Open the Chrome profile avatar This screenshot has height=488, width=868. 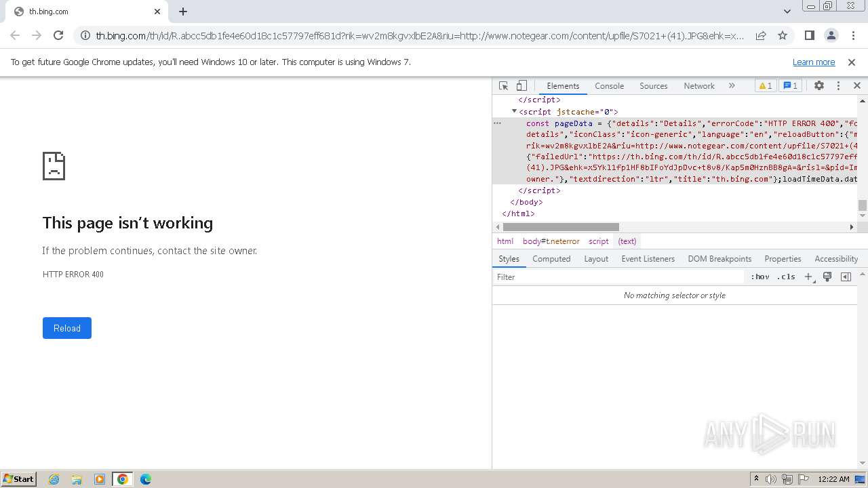point(831,35)
